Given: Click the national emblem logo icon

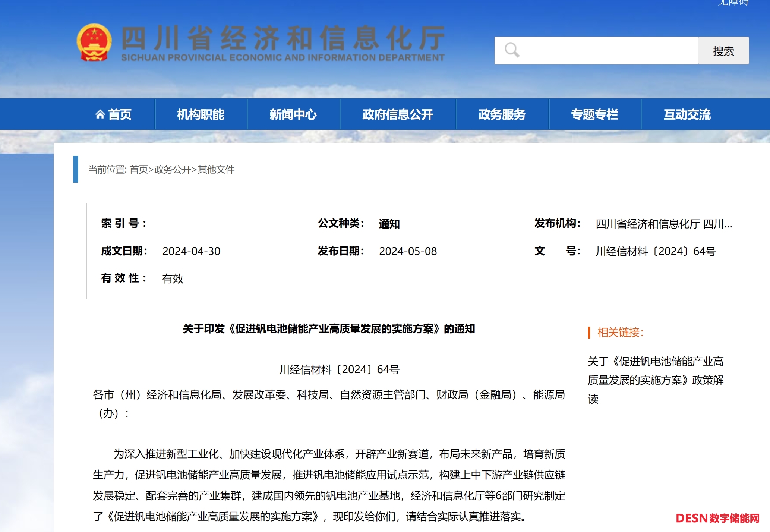Looking at the screenshot, I should (x=94, y=43).
